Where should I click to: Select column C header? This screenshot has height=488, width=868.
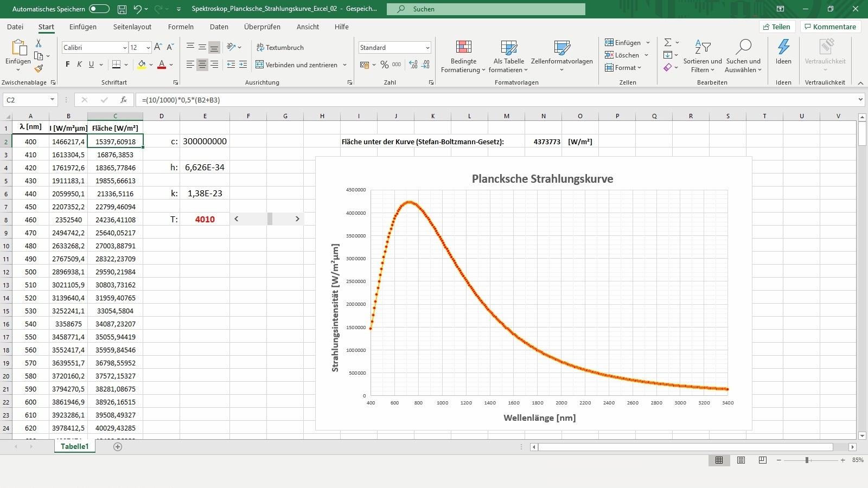(115, 116)
